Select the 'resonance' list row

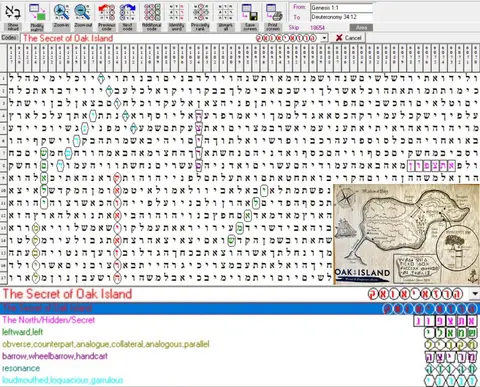click(240, 368)
